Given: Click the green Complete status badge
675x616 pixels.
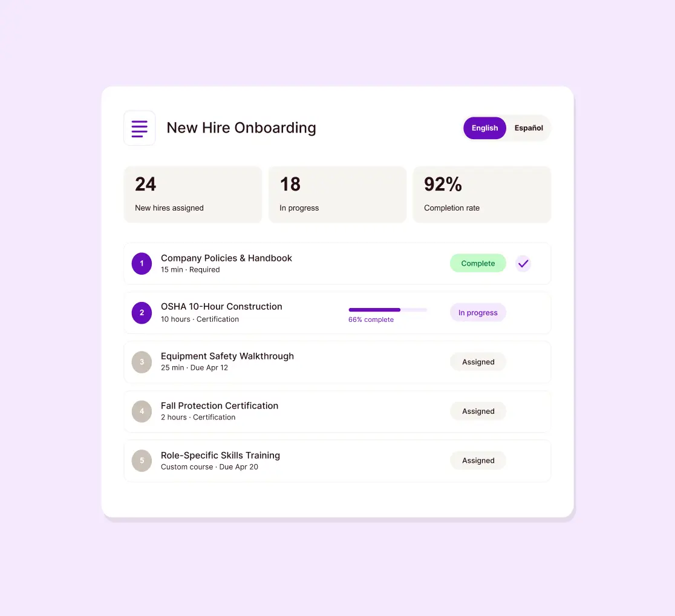Looking at the screenshot, I should [478, 263].
